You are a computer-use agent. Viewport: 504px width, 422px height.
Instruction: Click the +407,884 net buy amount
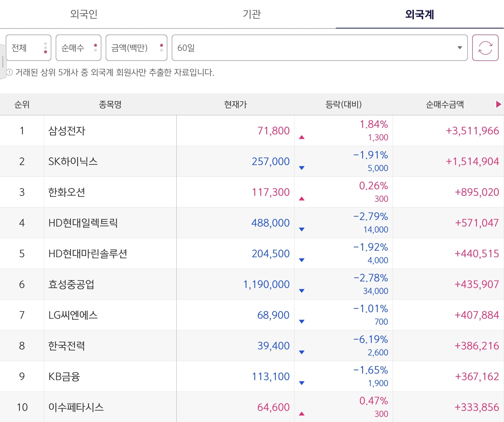(477, 315)
